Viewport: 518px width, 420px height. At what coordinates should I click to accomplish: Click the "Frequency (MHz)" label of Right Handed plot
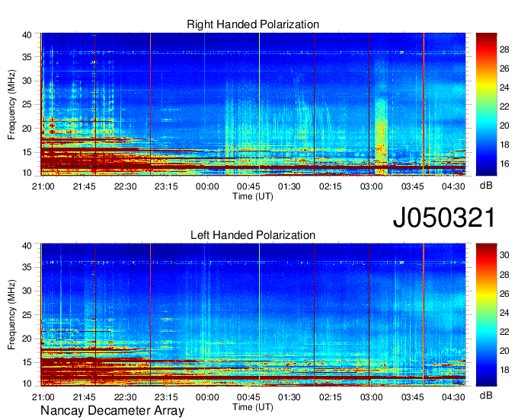pyautogui.click(x=12, y=104)
